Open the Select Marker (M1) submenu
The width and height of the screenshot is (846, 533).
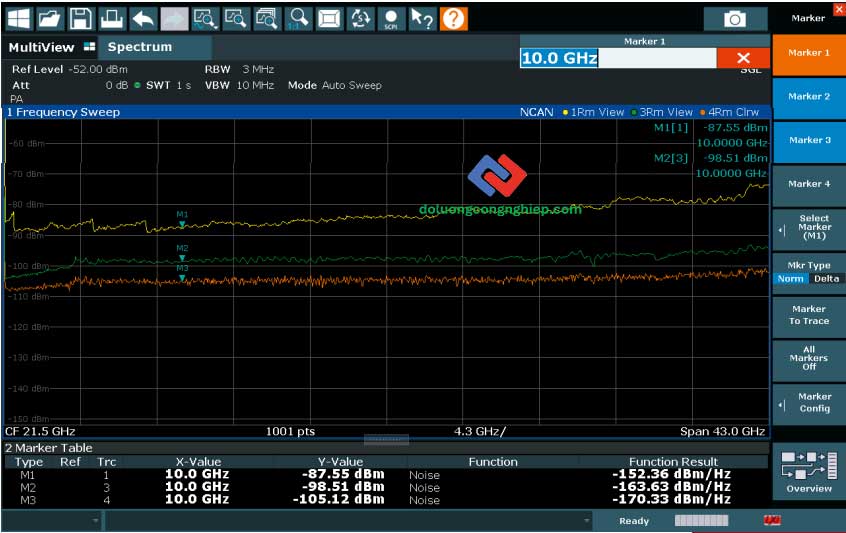[809, 229]
